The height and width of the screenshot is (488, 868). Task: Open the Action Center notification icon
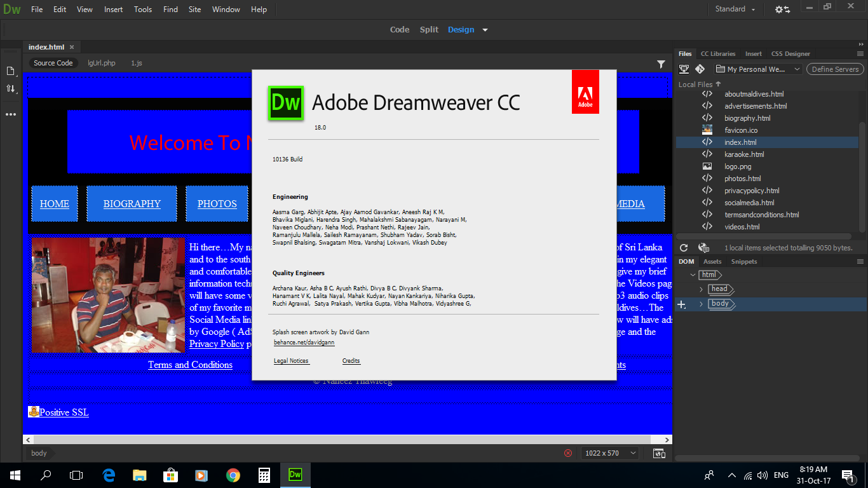click(x=847, y=475)
